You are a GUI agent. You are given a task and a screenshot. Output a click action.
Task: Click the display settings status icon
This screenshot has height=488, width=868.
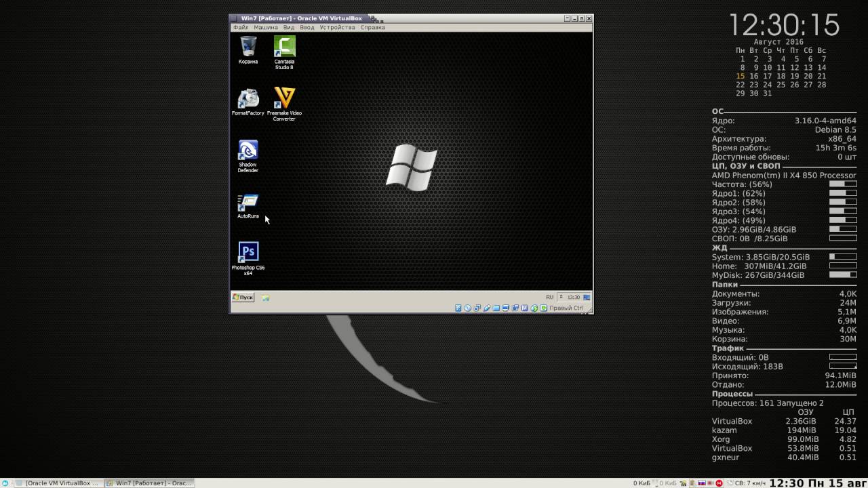(505, 308)
